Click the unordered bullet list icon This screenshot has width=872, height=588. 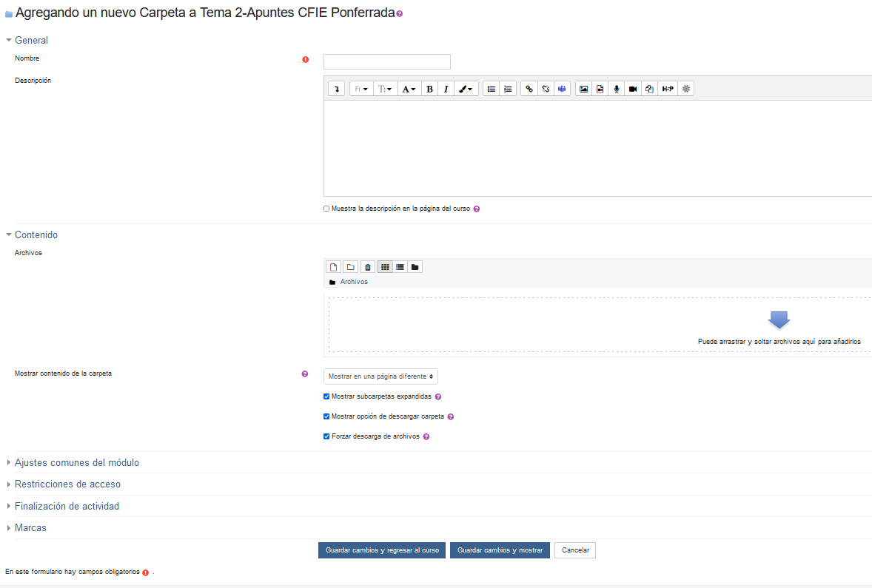pos(491,89)
